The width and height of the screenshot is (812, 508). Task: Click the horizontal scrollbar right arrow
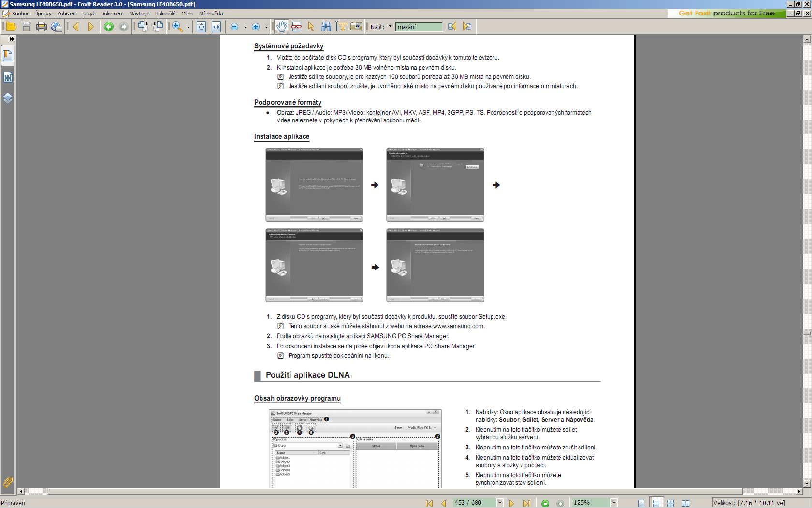(799, 492)
